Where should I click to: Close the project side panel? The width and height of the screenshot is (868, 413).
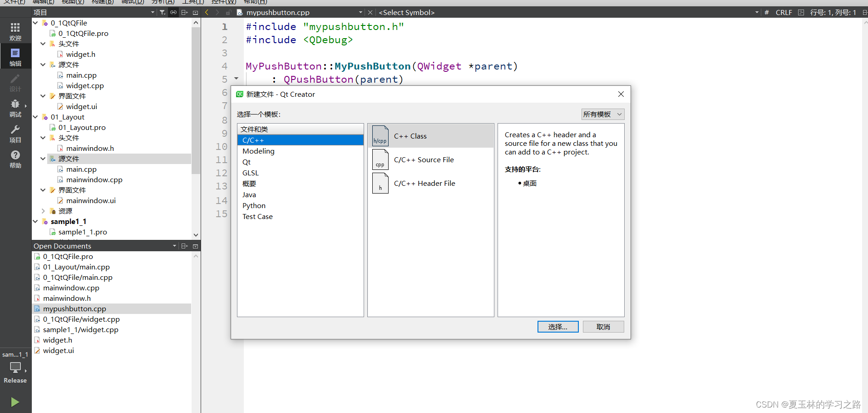coord(196,12)
